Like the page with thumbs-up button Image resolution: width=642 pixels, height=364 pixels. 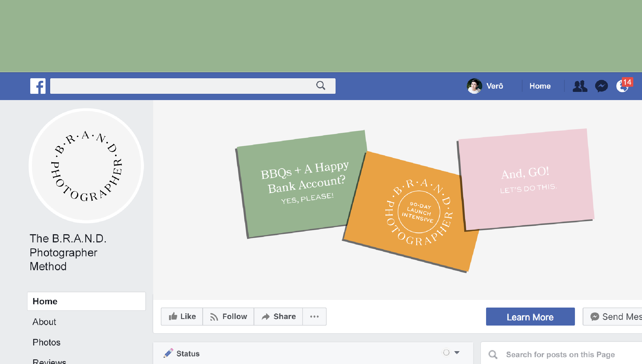pos(182,317)
